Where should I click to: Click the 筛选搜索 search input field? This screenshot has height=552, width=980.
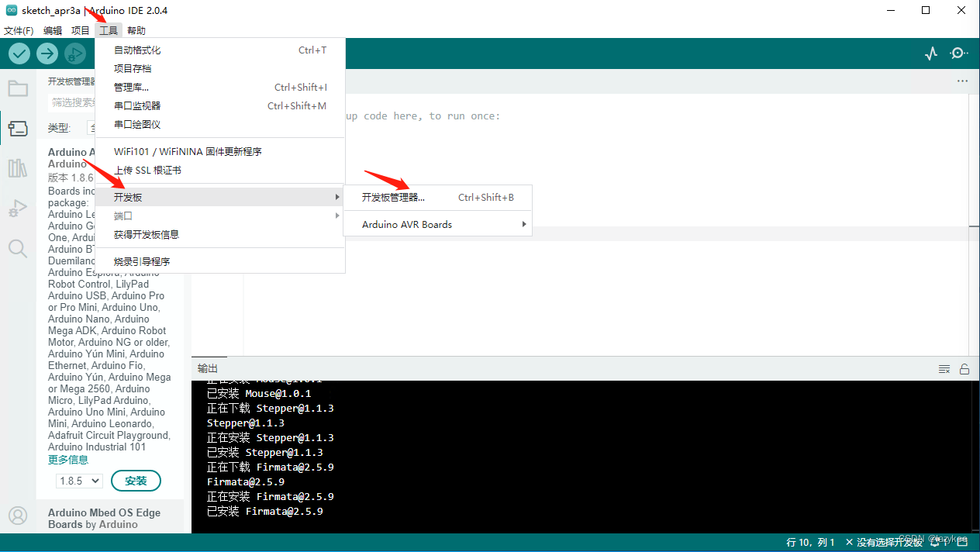pyautogui.click(x=74, y=102)
